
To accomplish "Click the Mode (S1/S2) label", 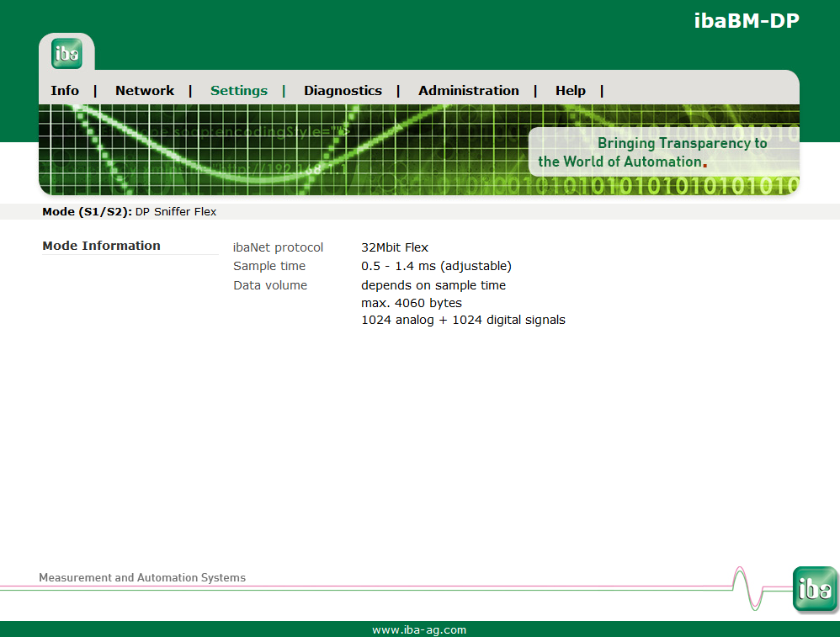I will click(x=87, y=212).
